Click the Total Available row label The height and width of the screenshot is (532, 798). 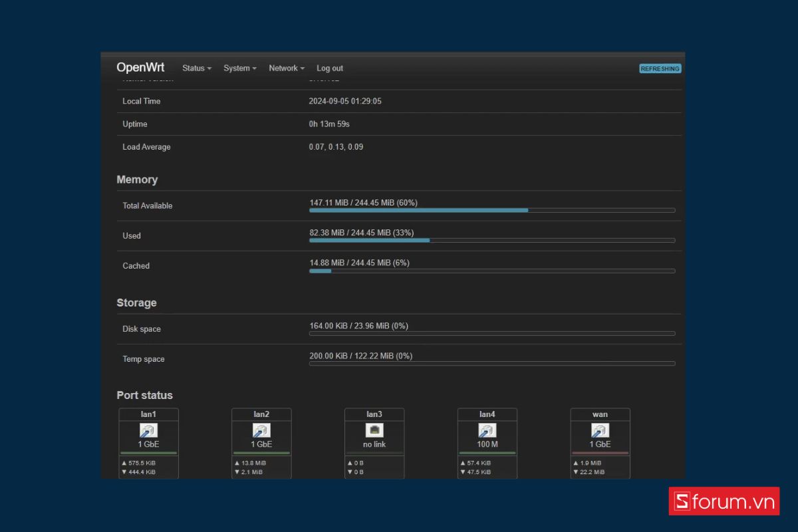click(148, 206)
